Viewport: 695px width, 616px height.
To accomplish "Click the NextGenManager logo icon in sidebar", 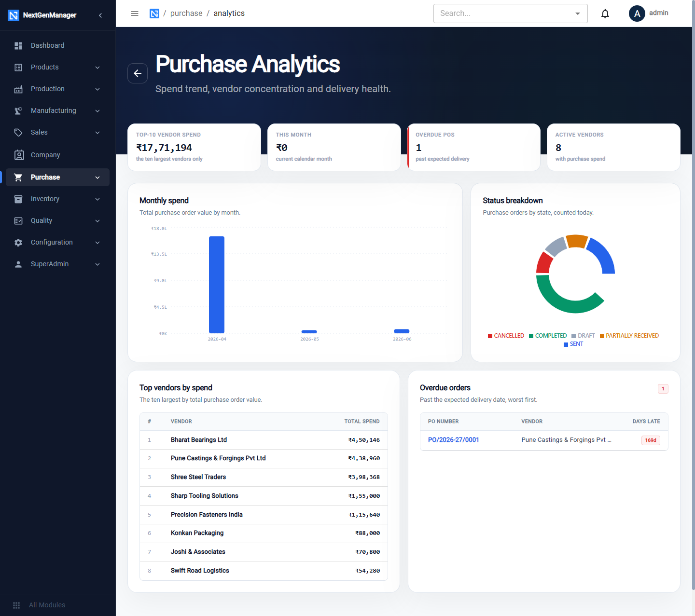I will coord(14,15).
